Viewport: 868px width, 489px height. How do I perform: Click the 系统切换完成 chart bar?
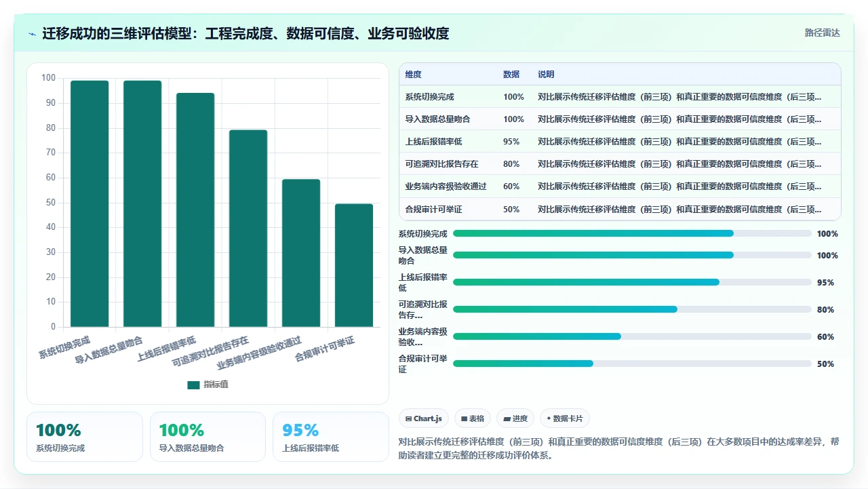click(x=90, y=203)
